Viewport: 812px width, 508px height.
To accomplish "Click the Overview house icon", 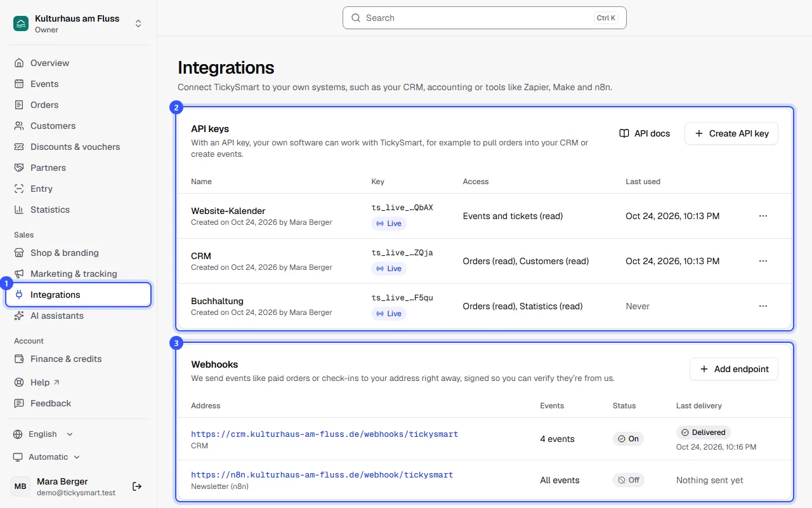I will coord(19,63).
